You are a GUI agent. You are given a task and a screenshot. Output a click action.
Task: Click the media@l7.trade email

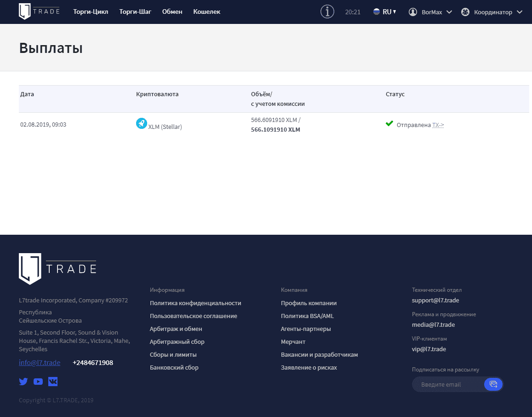(433, 324)
